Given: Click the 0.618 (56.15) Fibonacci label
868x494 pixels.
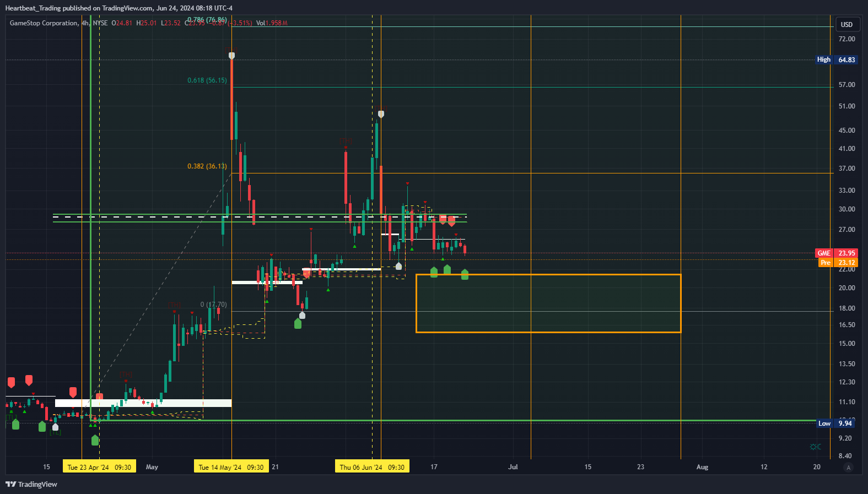Looking at the screenshot, I should coord(207,80).
